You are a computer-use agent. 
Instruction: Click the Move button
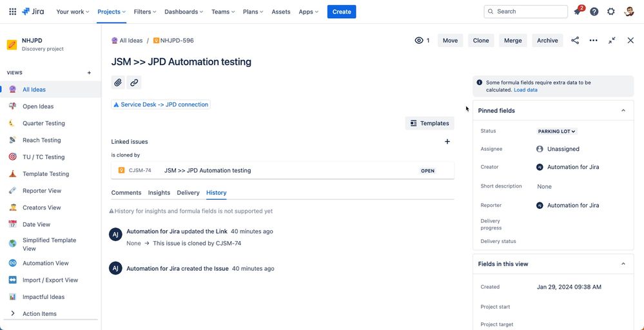(x=450, y=40)
